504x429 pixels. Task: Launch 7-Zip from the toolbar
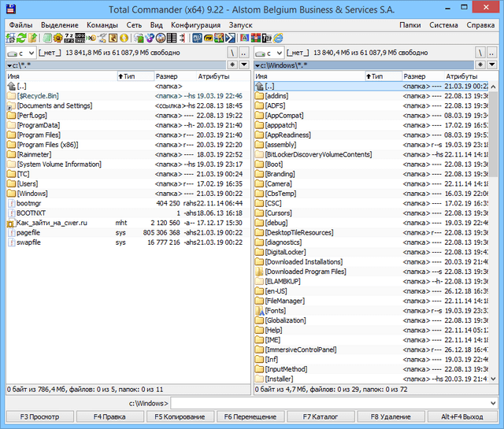[x=265, y=38]
